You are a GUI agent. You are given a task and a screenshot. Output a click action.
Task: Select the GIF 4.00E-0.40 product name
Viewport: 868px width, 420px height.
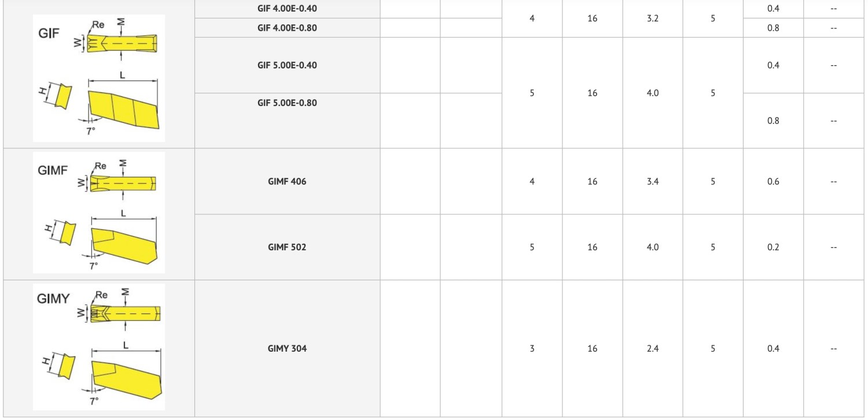[x=287, y=9]
